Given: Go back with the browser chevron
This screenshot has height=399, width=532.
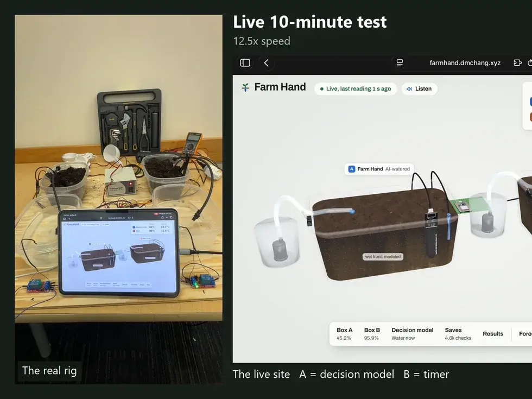Looking at the screenshot, I should coord(267,63).
